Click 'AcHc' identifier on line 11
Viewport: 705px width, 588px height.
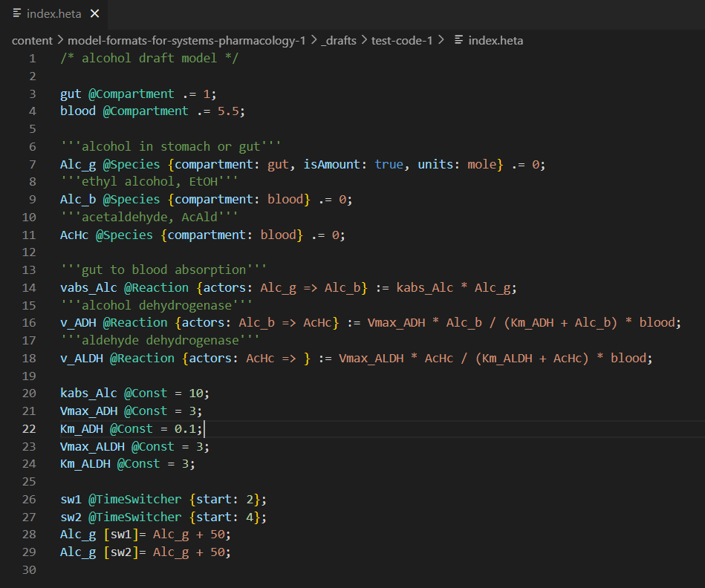(x=74, y=235)
